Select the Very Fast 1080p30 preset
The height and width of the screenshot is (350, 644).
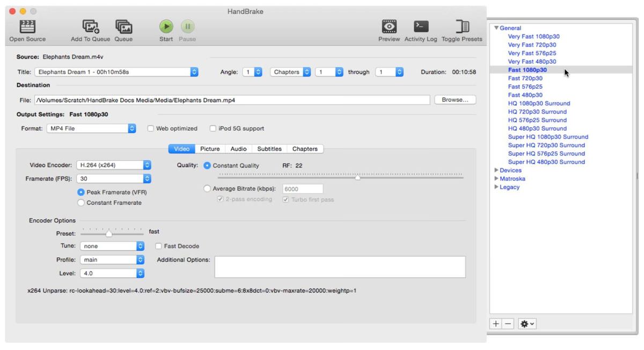[x=533, y=36]
